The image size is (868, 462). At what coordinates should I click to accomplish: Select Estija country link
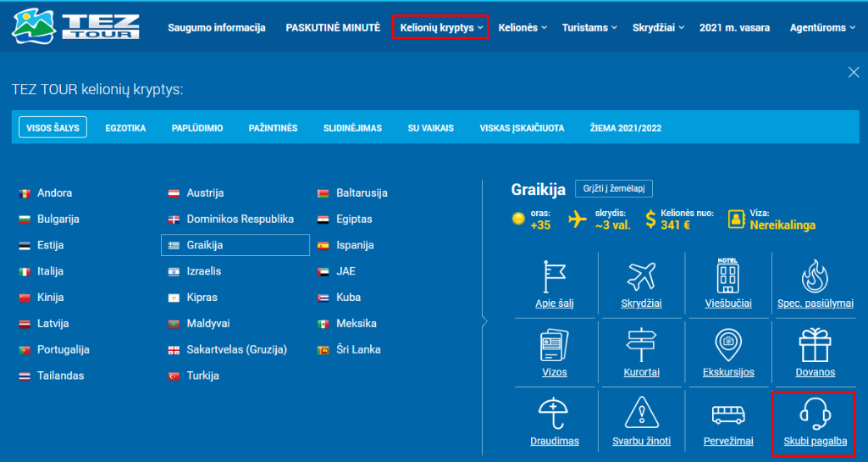tap(50, 245)
